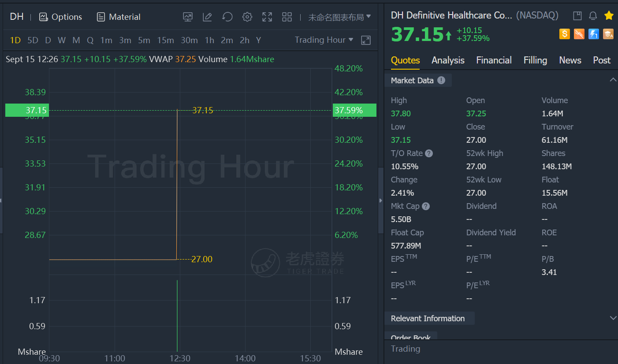Open the multi-chart grid layout icon
This screenshot has width=618, height=364.
click(287, 17)
